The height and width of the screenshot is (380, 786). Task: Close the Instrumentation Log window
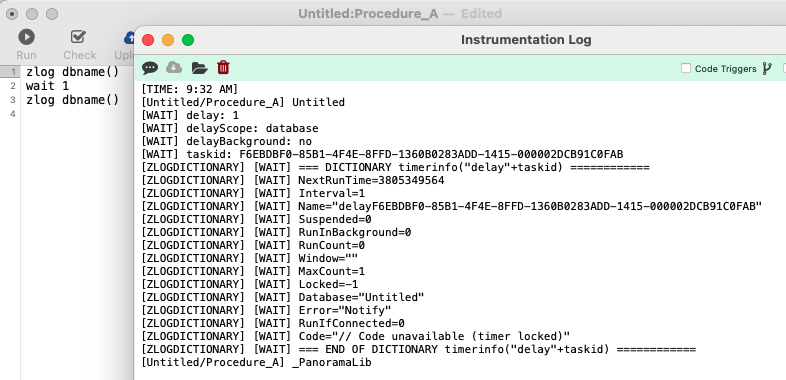[x=148, y=40]
